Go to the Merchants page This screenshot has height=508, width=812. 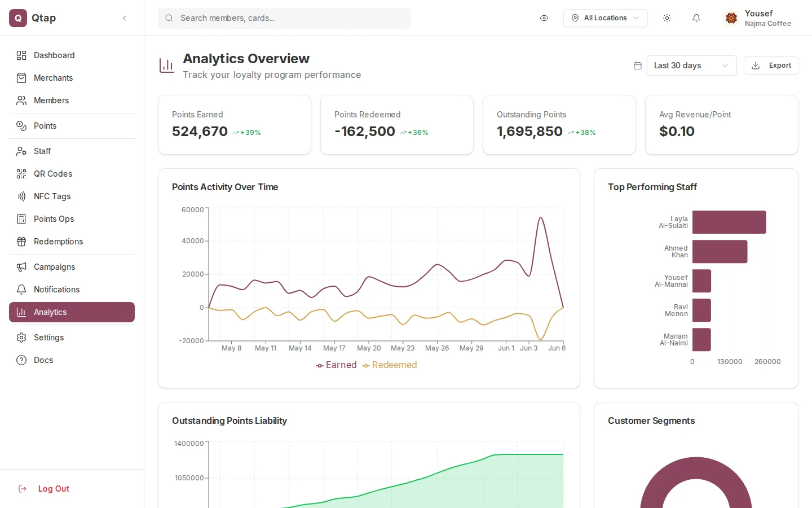[72, 78]
